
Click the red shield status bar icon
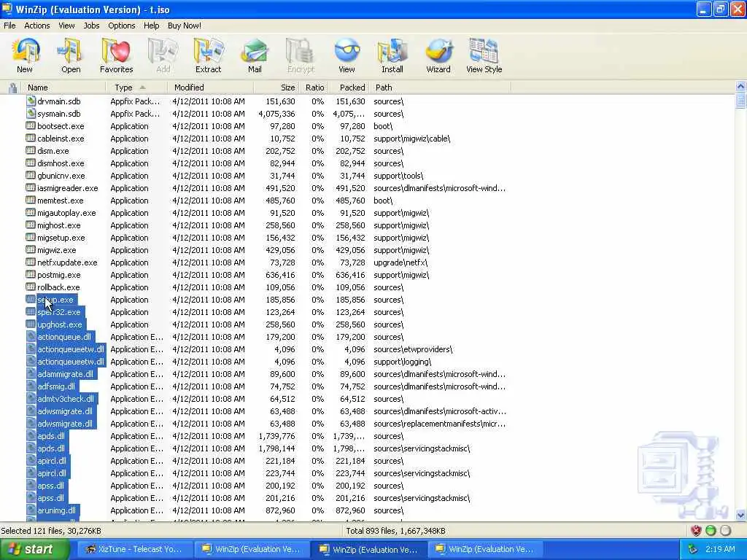pos(696,531)
